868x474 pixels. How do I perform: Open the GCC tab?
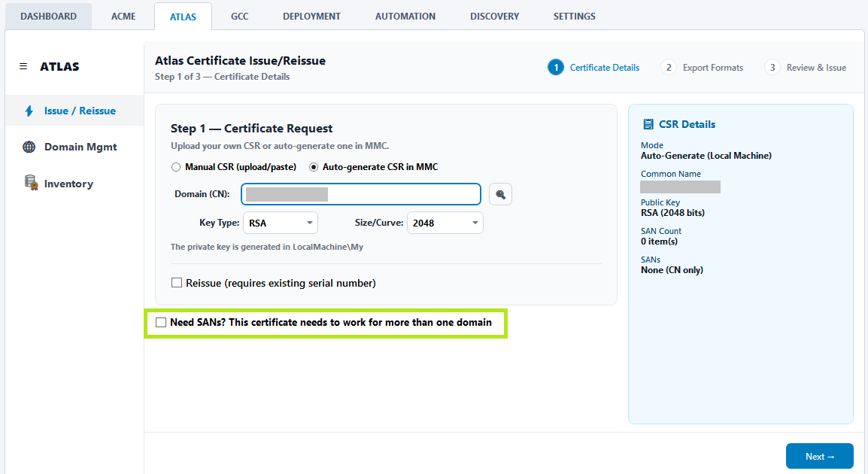pyautogui.click(x=240, y=16)
